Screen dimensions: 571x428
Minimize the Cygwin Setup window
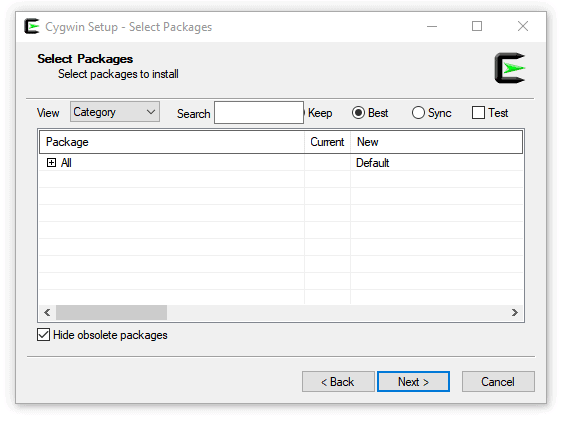(432, 26)
